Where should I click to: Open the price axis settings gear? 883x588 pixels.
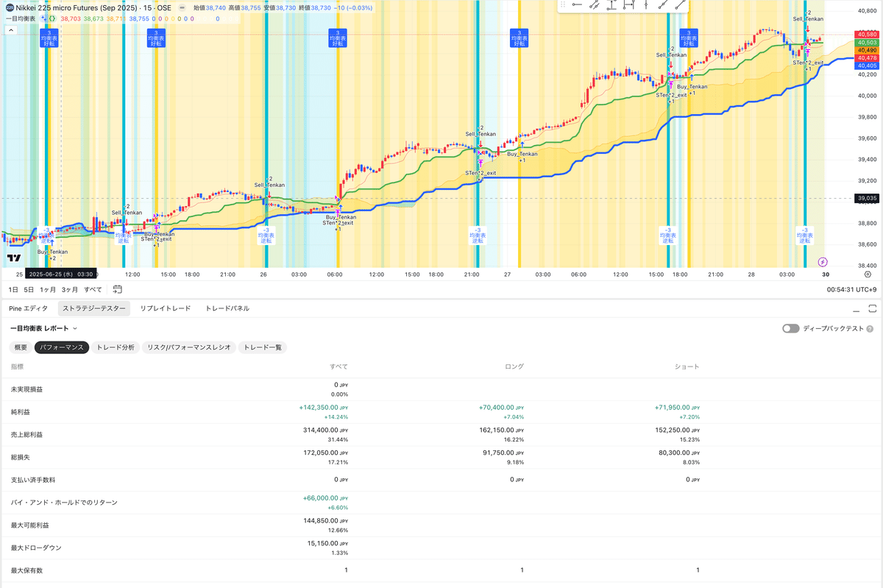pyautogui.click(x=868, y=274)
